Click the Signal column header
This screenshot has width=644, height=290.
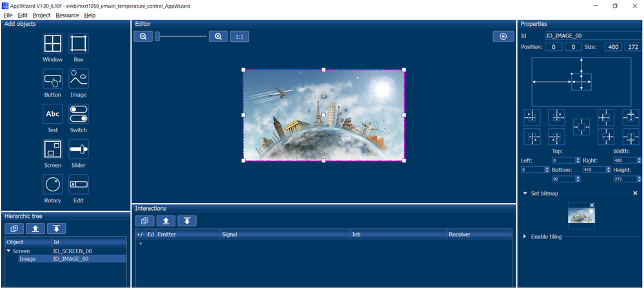[x=285, y=234]
